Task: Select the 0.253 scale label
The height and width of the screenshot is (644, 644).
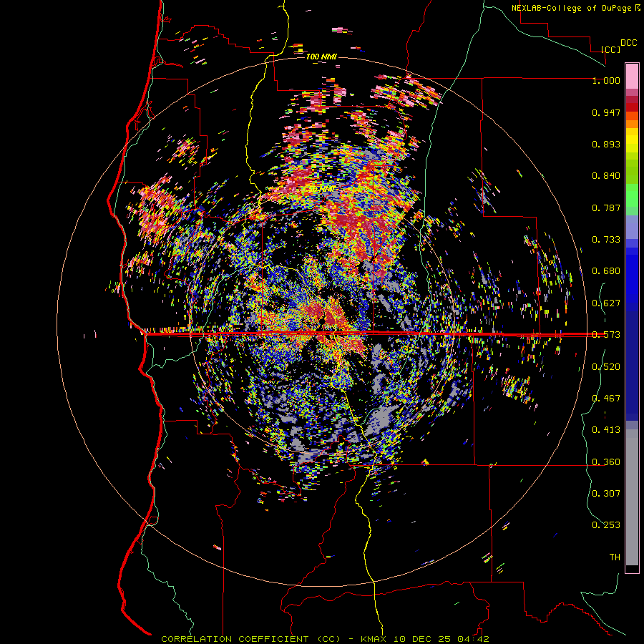Action: click(606, 525)
